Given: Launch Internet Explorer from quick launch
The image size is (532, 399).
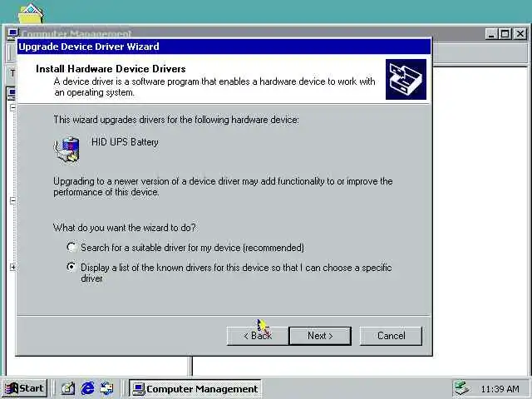Looking at the screenshot, I should point(88,388).
